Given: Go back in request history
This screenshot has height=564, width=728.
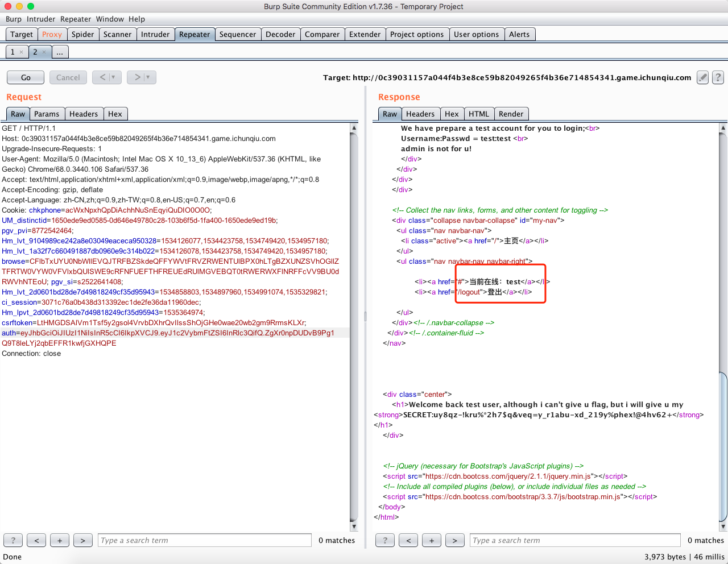Looking at the screenshot, I should coord(103,77).
